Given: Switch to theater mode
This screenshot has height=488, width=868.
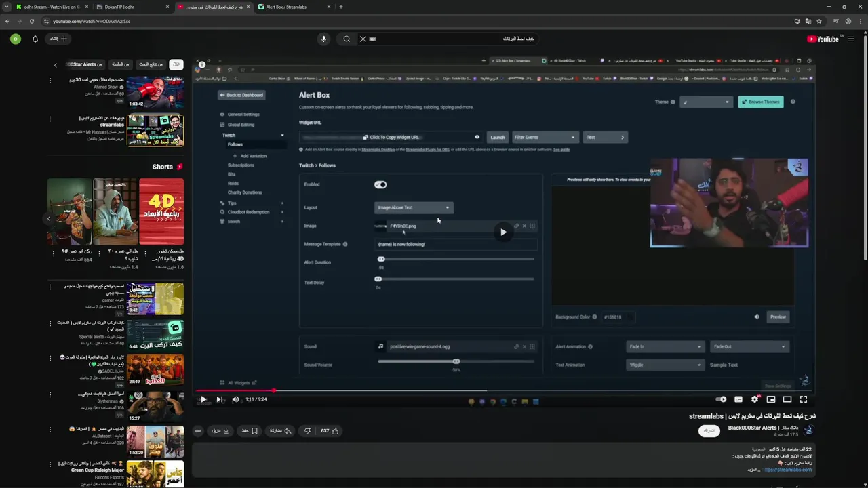Looking at the screenshot, I should (x=787, y=399).
